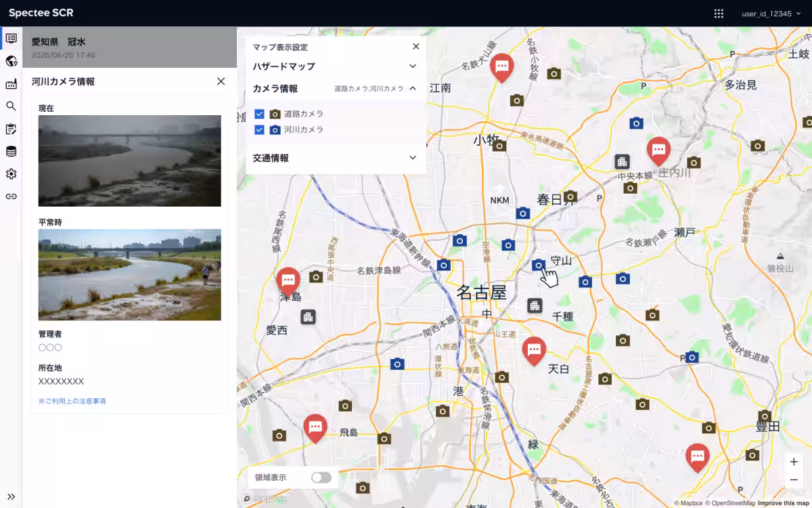Open the apps grid icon in header
The width and height of the screenshot is (812, 508).
click(719, 14)
